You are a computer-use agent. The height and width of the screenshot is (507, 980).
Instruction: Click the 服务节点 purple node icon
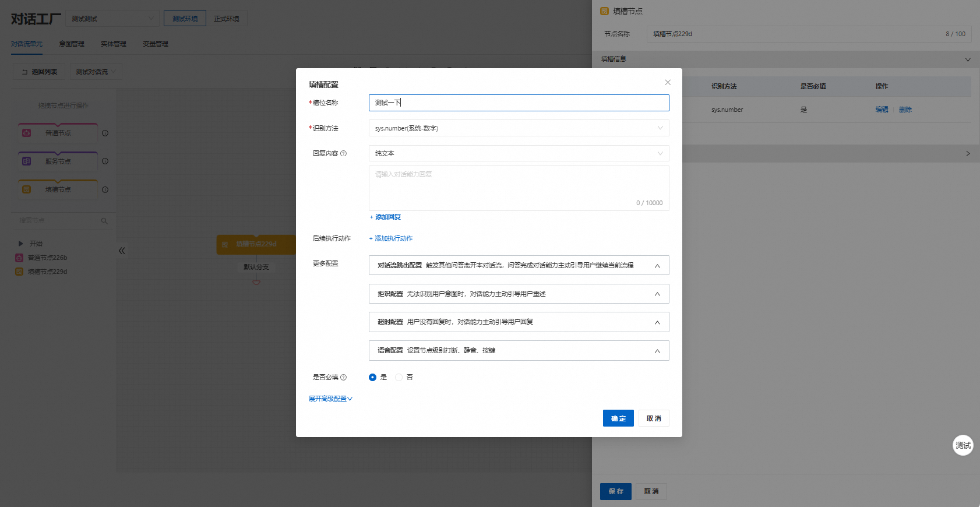(27, 161)
